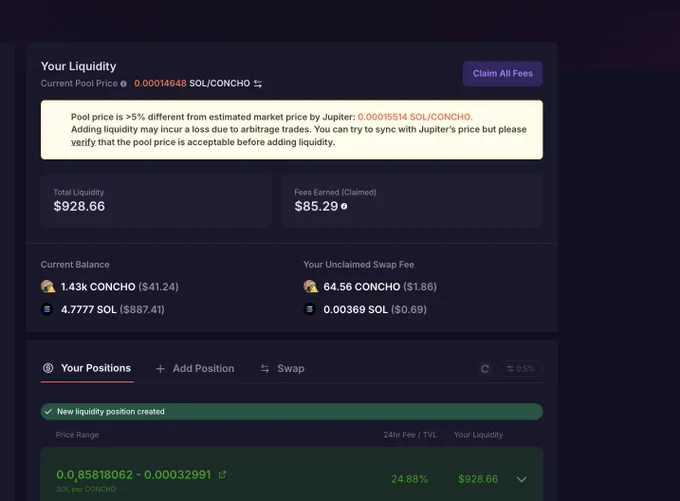Click the coin icon on Your Positions tab

click(x=48, y=368)
